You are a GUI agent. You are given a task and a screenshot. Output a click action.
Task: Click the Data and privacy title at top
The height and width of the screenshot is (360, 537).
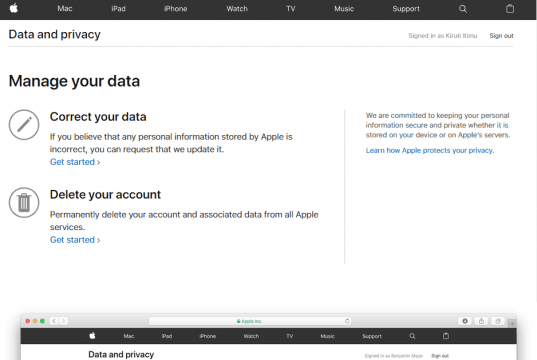[54, 35]
